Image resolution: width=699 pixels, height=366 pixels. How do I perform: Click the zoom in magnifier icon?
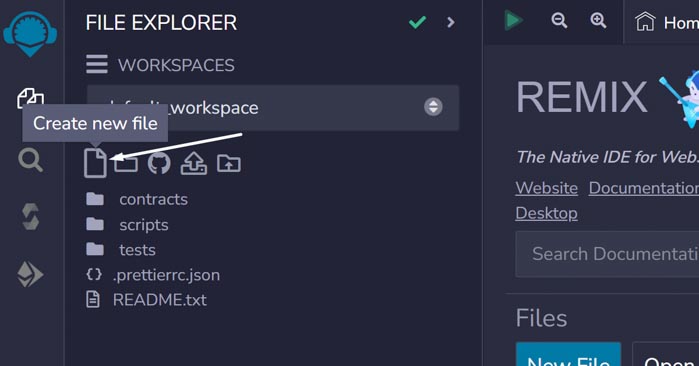pos(598,21)
